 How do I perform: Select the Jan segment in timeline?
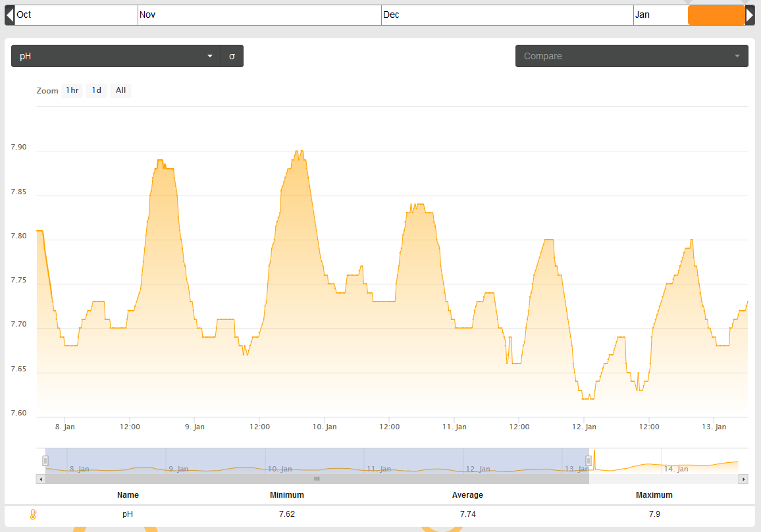[660, 15]
